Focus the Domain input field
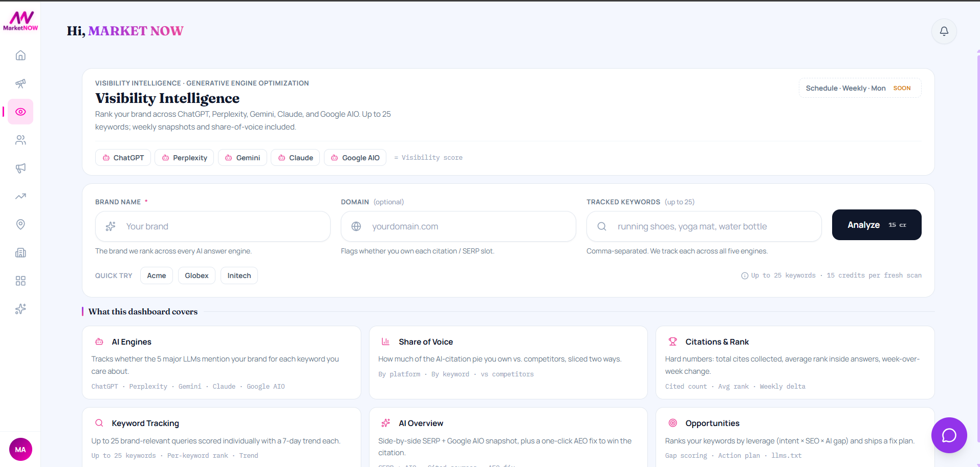The height and width of the screenshot is (467, 980). point(459,226)
